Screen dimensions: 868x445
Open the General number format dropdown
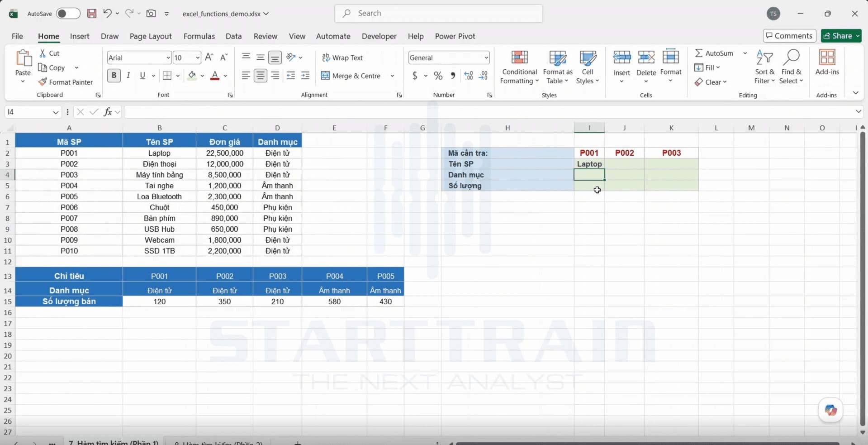(x=486, y=57)
